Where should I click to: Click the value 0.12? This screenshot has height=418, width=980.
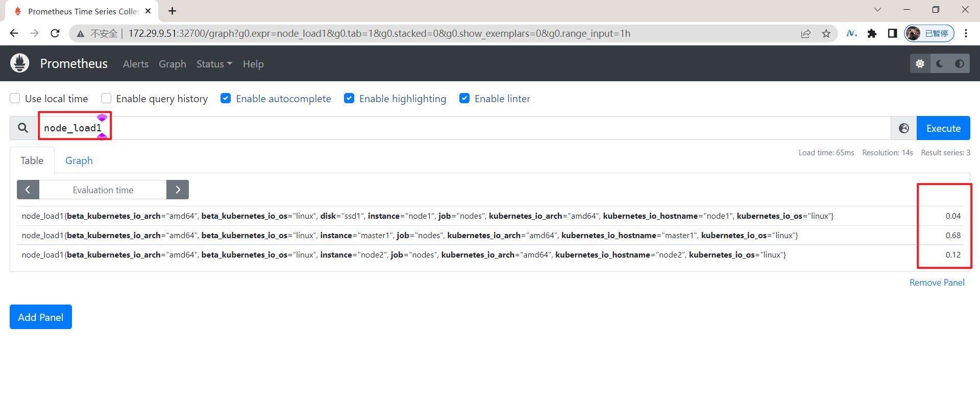953,255
